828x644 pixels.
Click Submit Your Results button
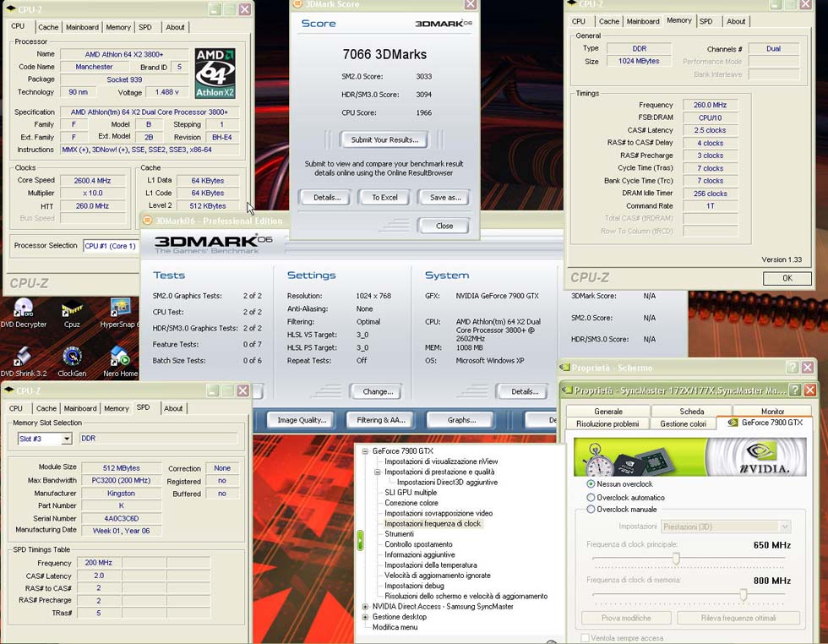(x=384, y=140)
